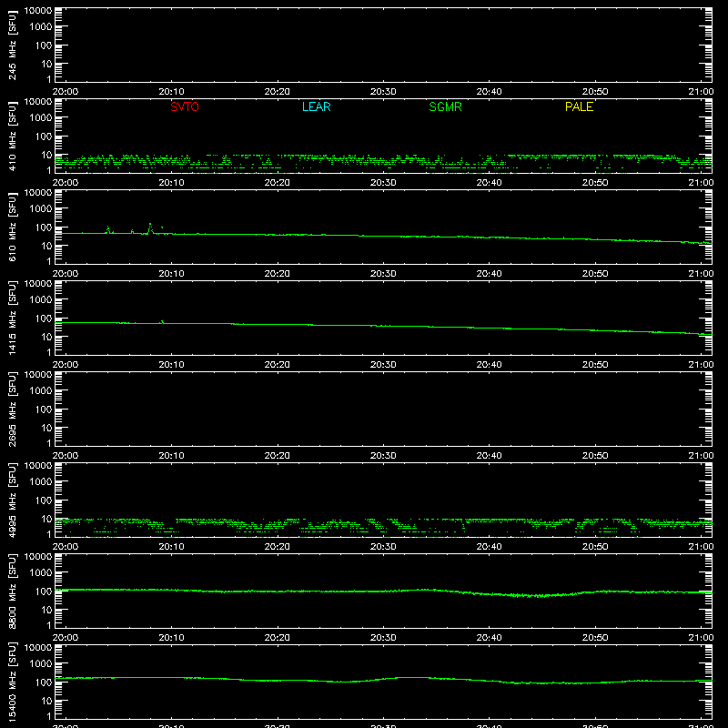This screenshot has width=728, height=728.
Task: Select the 4995 MHz [SFU] axis title
Action: pyautogui.click(x=12, y=500)
